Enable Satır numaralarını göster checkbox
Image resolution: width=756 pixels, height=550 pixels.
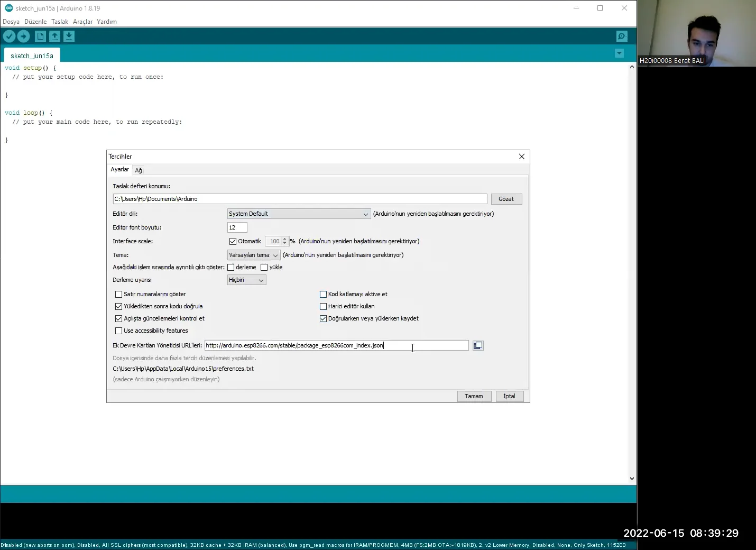coord(118,294)
